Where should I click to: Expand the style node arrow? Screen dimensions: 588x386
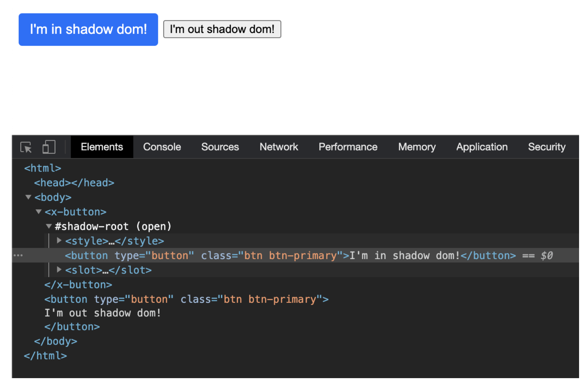(x=59, y=241)
